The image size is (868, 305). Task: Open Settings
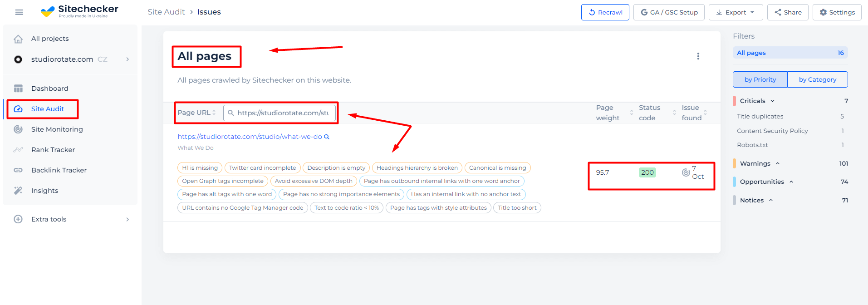pos(837,12)
